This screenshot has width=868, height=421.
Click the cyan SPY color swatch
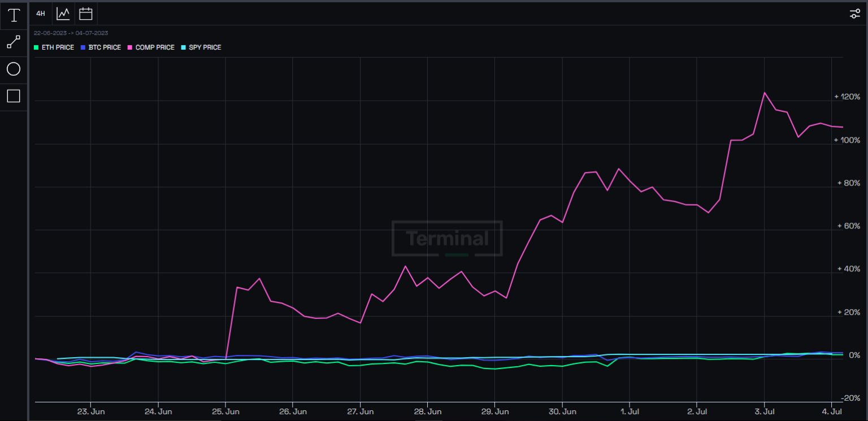(x=184, y=47)
